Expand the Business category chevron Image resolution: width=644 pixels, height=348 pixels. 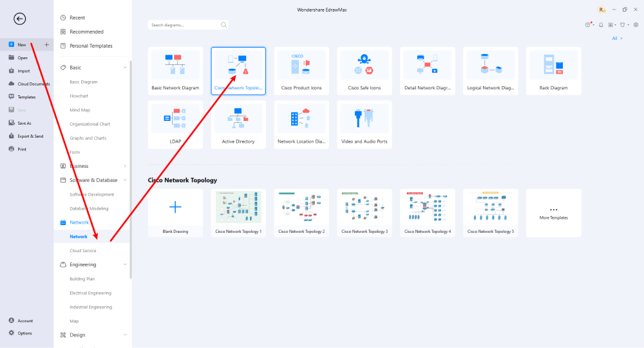pos(125,166)
